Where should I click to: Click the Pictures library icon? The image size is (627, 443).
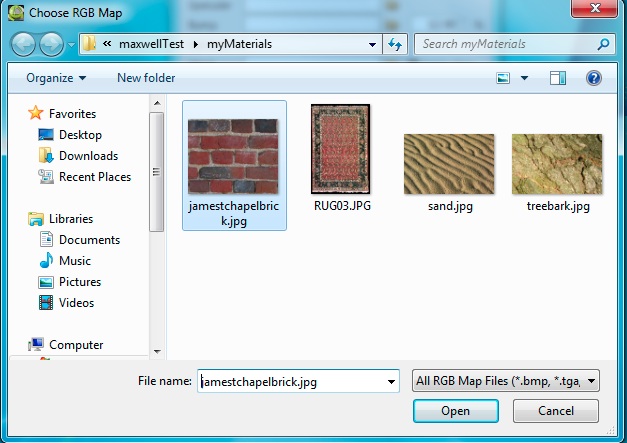[46, 282]
